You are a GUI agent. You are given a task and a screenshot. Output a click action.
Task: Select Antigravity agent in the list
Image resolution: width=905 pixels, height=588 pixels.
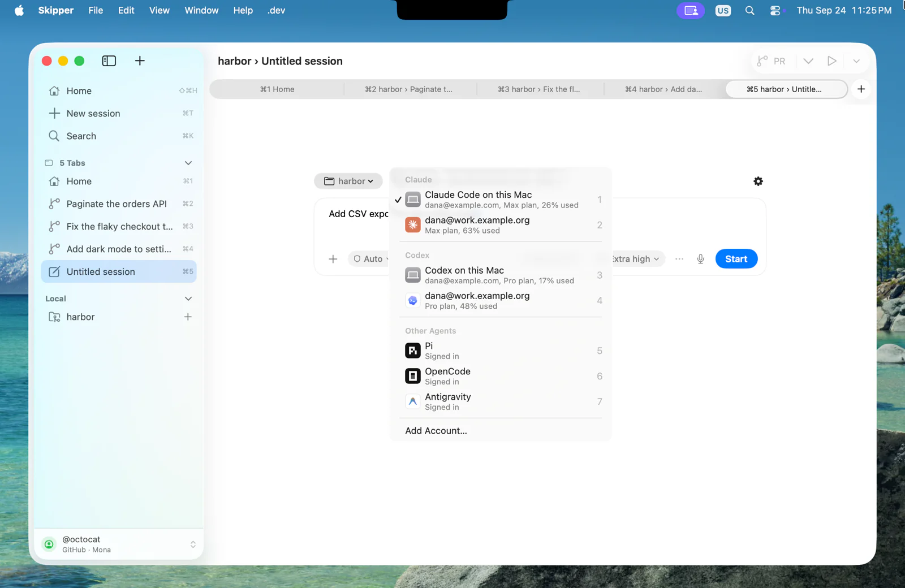tap(501, 402)
